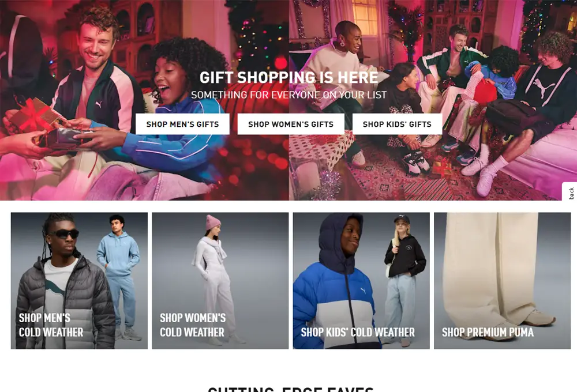Click the Gift Shopping Is Here headline
The width and height of the screenshot is (577, 392).
pos(288,78)
